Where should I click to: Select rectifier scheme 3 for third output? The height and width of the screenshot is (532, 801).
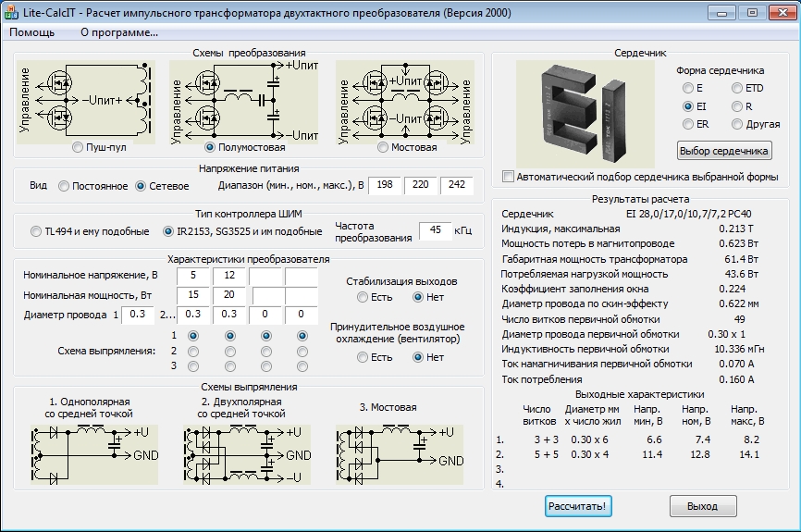[266, 366]
